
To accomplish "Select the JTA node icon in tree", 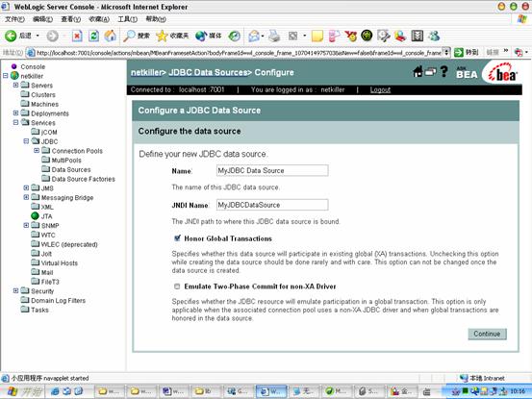I will pyautogui.click(x=35, y=216).
